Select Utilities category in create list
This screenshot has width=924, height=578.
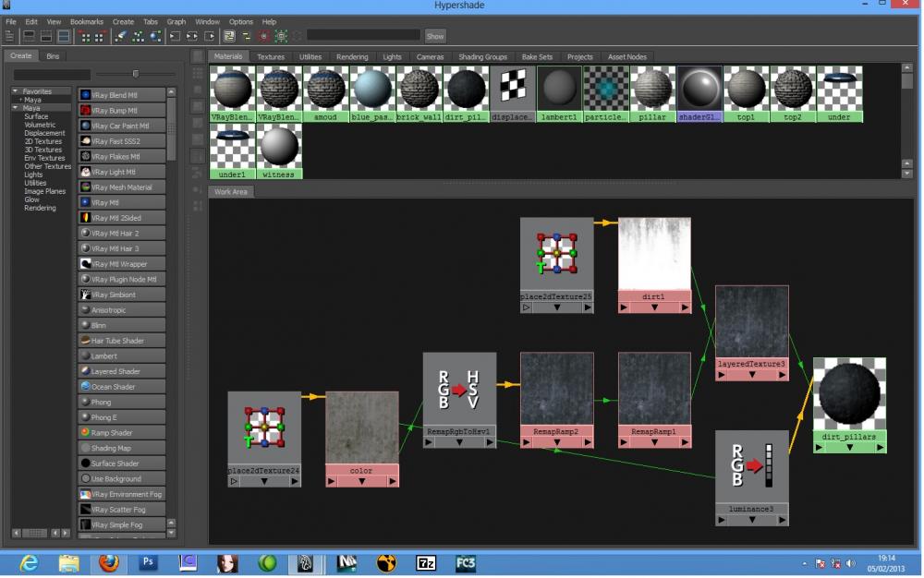pos(35,183)
